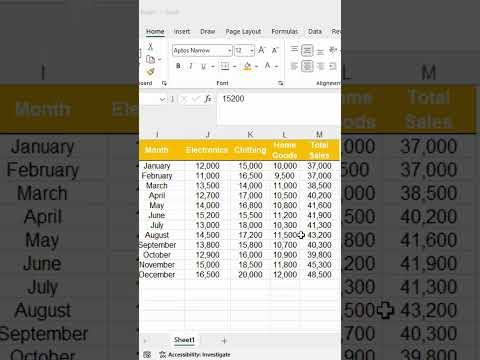Viewport: 480px width, 360px height.
Task: Select the Total Sales header cell
Action: (319, 150)
